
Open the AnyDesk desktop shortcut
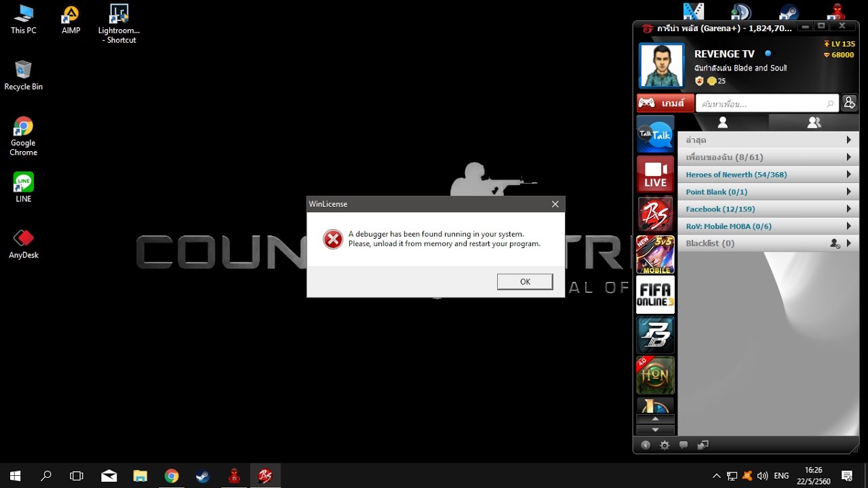[23, 243]
